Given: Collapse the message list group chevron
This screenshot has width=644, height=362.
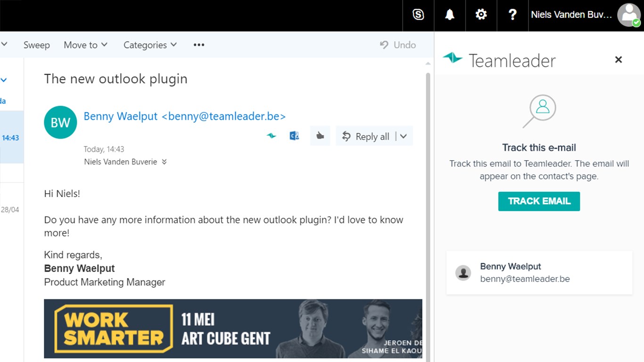Looking at the screenshot, I should tap(4, 80).
